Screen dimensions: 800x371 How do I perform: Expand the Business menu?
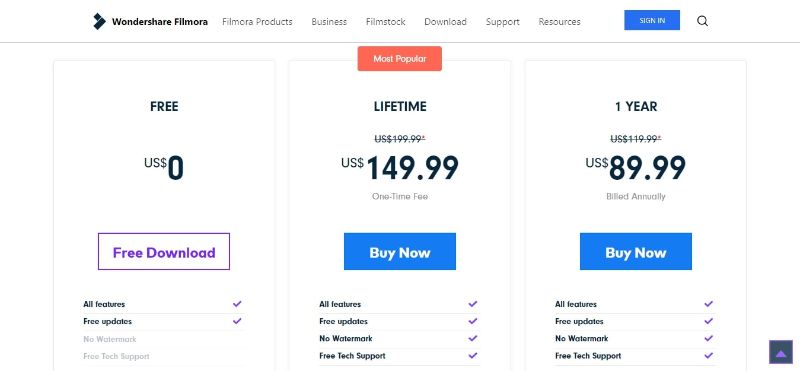pos(329,21)
